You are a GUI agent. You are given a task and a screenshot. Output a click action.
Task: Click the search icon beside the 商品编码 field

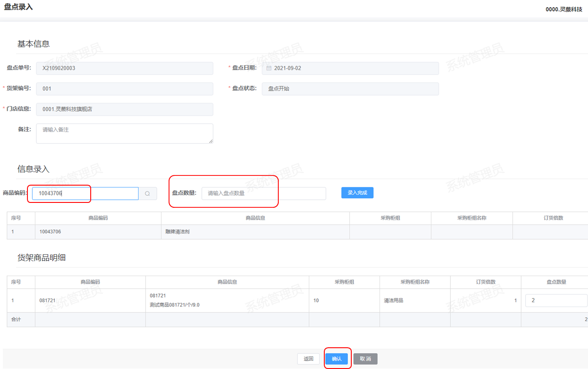click(148, 194)
